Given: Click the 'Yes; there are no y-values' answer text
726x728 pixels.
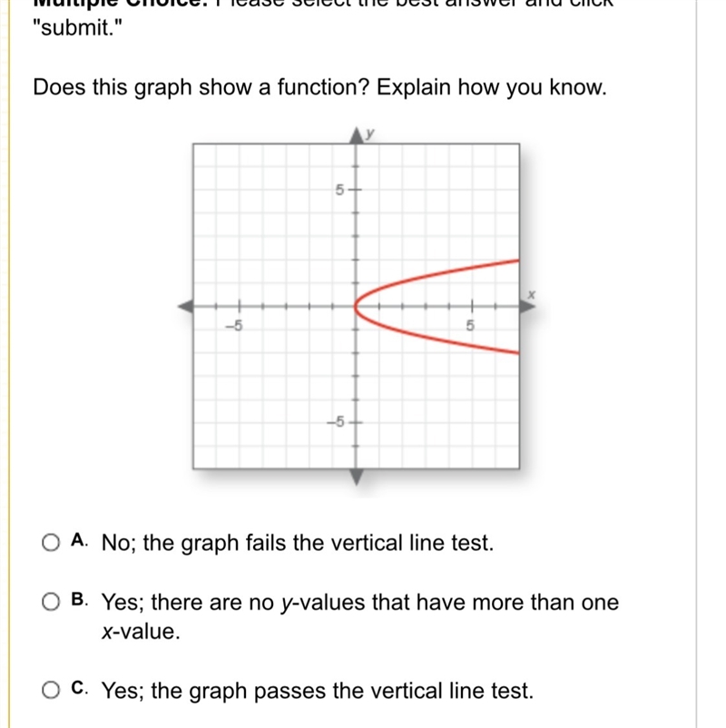Looking at the screenshot, I should tap(360, 616).
